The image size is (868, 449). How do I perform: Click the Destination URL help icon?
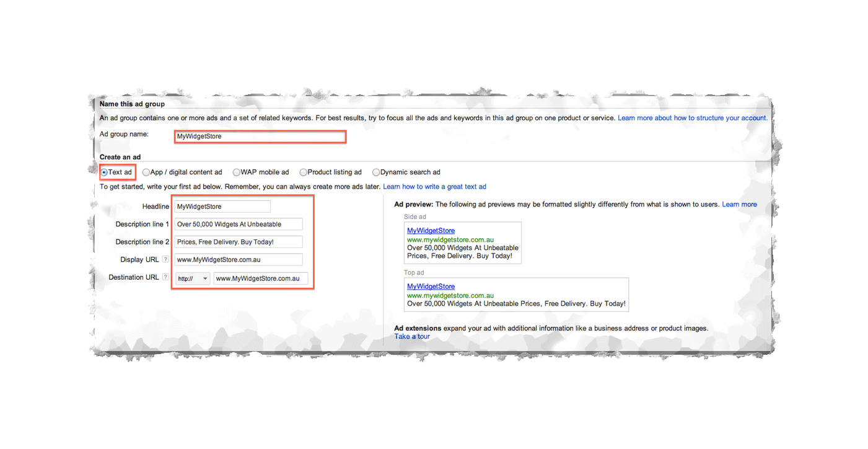coord(165,277)
